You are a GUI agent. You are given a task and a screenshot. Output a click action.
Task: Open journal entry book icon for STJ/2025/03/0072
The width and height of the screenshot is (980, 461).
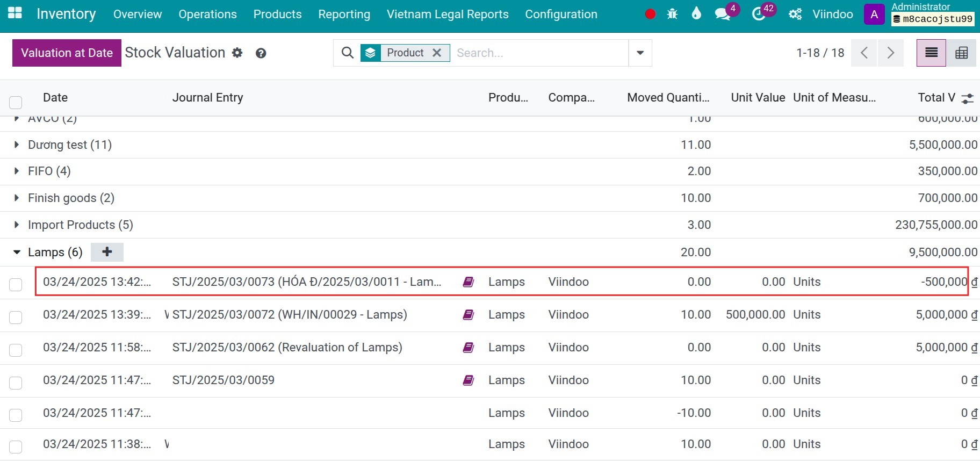coord(469,314)
